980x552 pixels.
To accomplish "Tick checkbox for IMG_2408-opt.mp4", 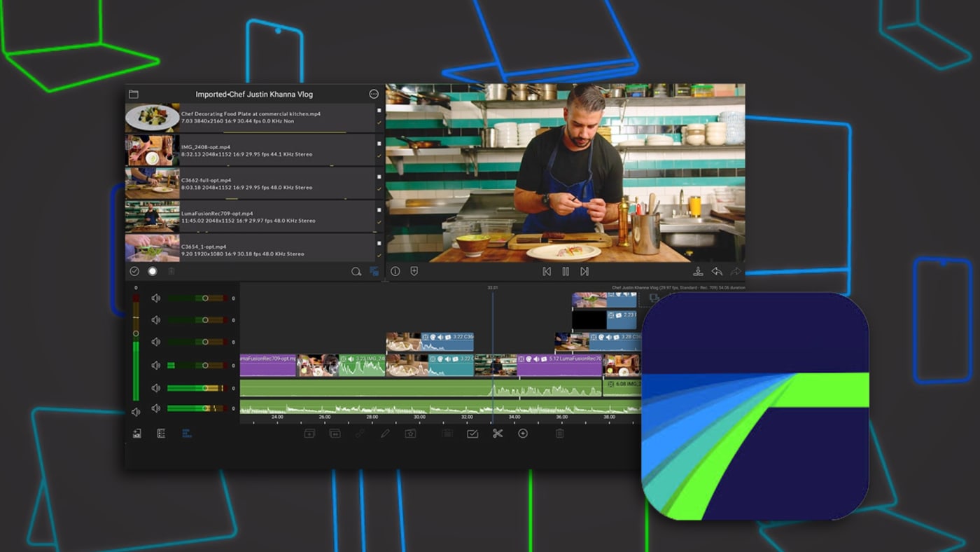I will point(379,144).
